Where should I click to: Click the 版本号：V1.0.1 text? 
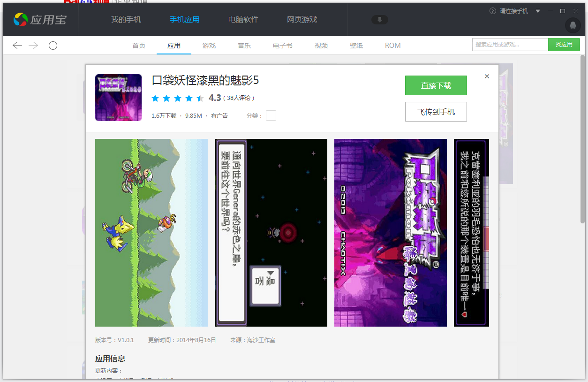click(x=114, y=340)
